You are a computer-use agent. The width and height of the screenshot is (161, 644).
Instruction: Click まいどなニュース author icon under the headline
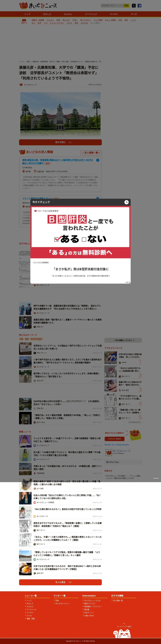pyautogui.click(x=21, y=84)
